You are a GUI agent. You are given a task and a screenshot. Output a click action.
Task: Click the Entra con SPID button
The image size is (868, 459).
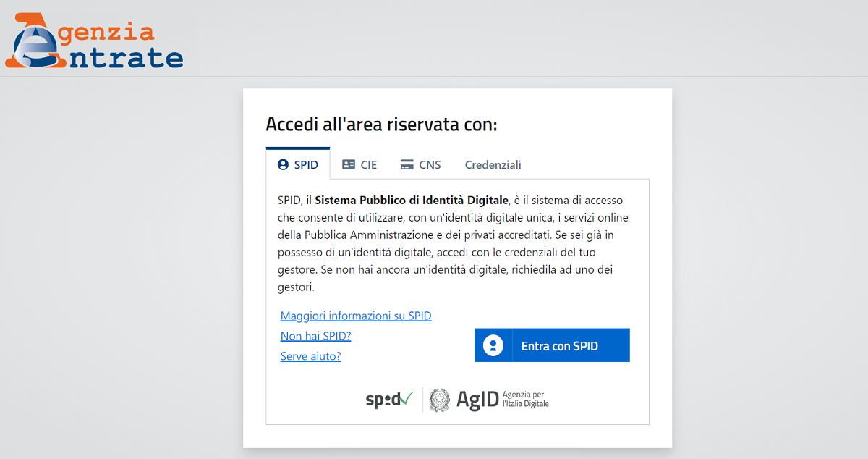(552, 345)
